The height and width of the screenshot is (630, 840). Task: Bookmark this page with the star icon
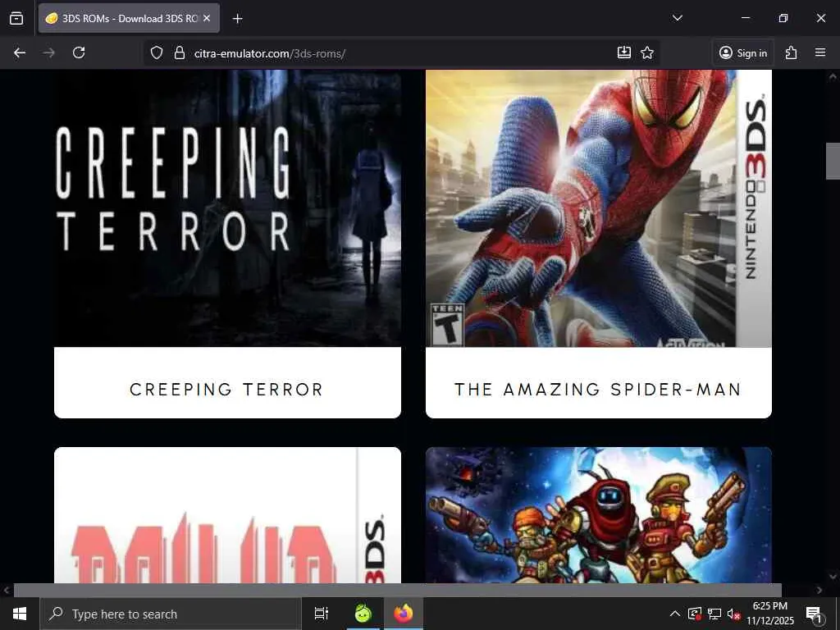[647, 52]
